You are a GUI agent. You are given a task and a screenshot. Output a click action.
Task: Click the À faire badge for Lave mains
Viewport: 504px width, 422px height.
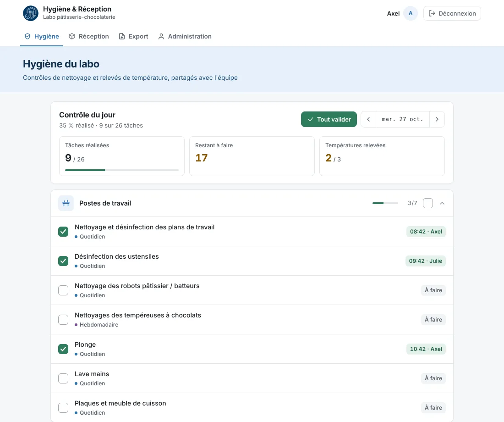click(433, 378)
